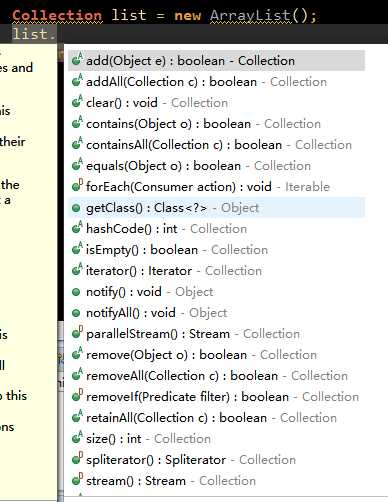Pick forEach(Consumer action) proposal
The image size is (388, 502).
pyautogui.click(x=216, y=187)
